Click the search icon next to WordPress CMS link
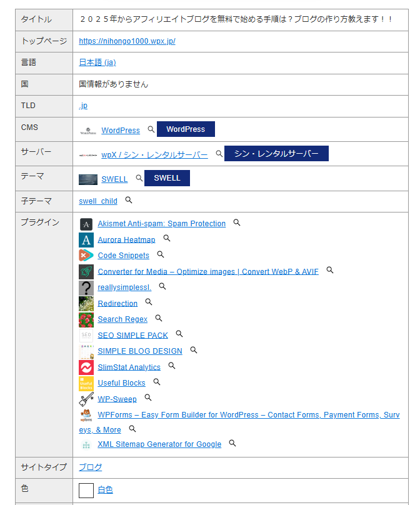420x505 pixels. pos(151,129)
